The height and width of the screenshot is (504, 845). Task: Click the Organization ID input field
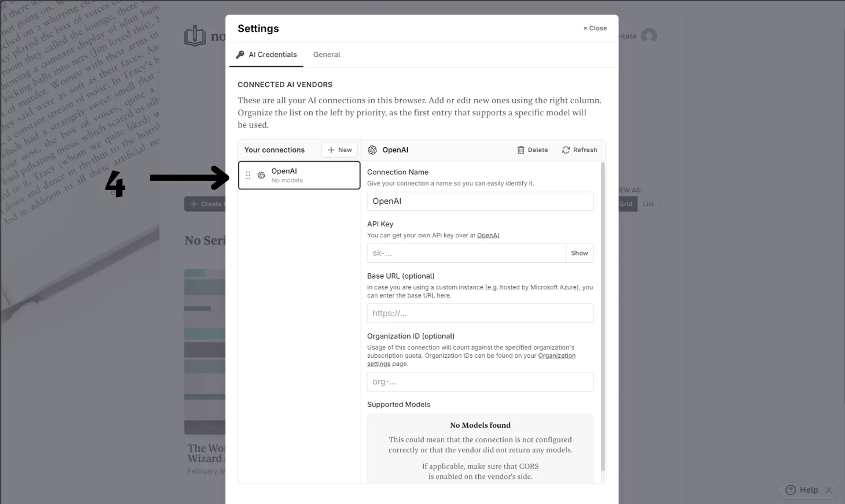pos(479,381)
